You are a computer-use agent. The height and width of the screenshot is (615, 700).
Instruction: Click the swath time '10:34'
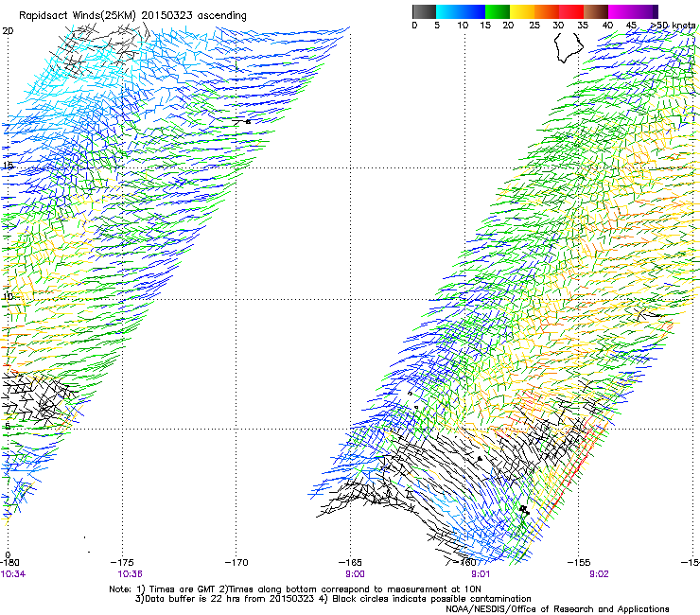click(13, 574)
